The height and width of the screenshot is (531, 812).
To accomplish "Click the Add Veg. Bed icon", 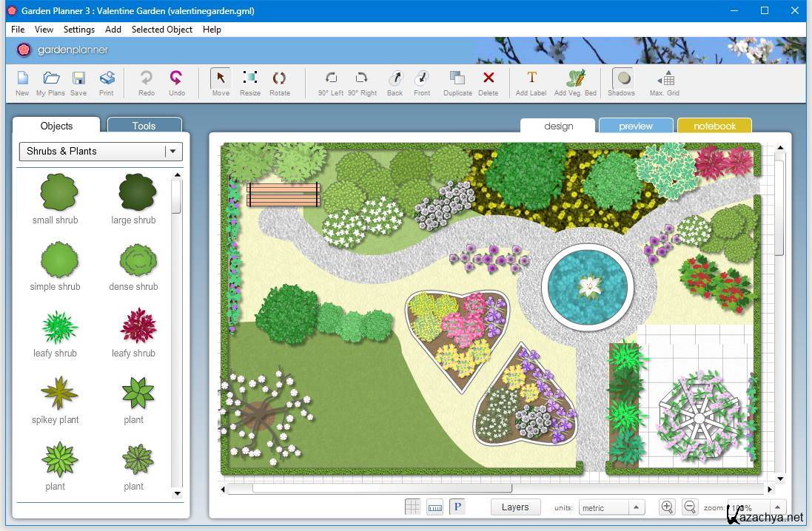I will [575, 82].
